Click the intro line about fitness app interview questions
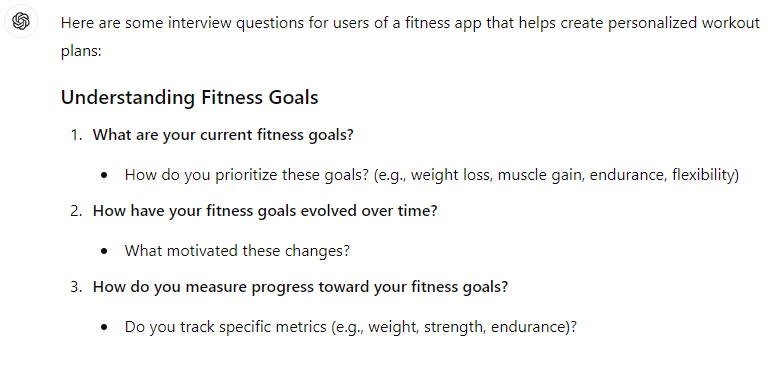The height and width of the screenshot is (367, 776). click(410, 37)
